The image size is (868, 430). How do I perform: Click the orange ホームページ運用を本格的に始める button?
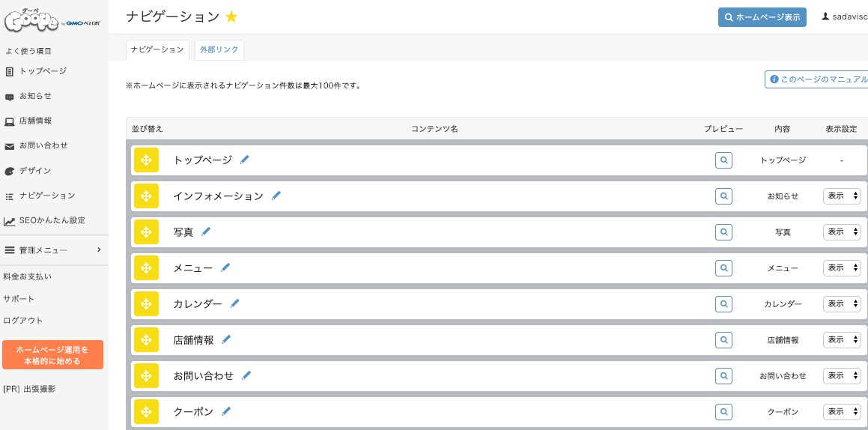coord(52,355)
